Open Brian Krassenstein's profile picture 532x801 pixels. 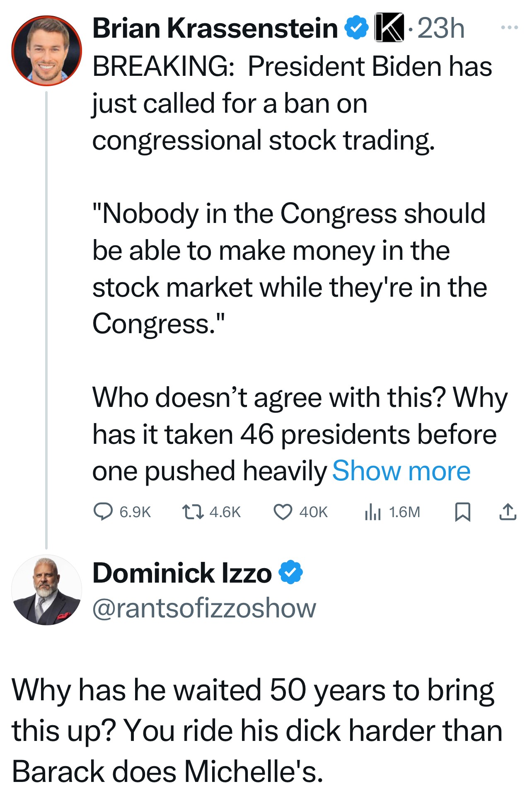point(46,51)
